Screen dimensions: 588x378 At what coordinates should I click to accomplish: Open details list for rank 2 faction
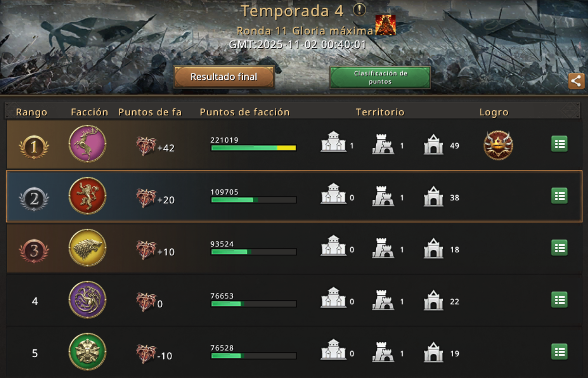(560, 196)
